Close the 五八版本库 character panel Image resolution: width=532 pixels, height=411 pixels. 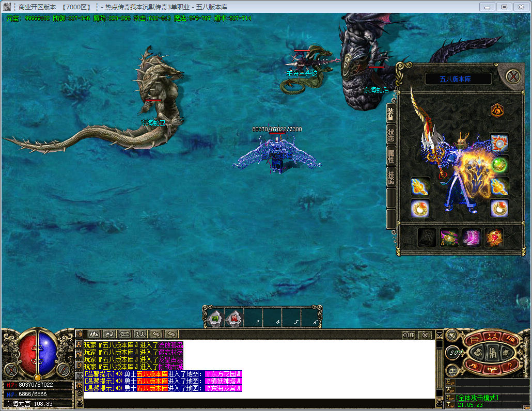tap(513, 76)
